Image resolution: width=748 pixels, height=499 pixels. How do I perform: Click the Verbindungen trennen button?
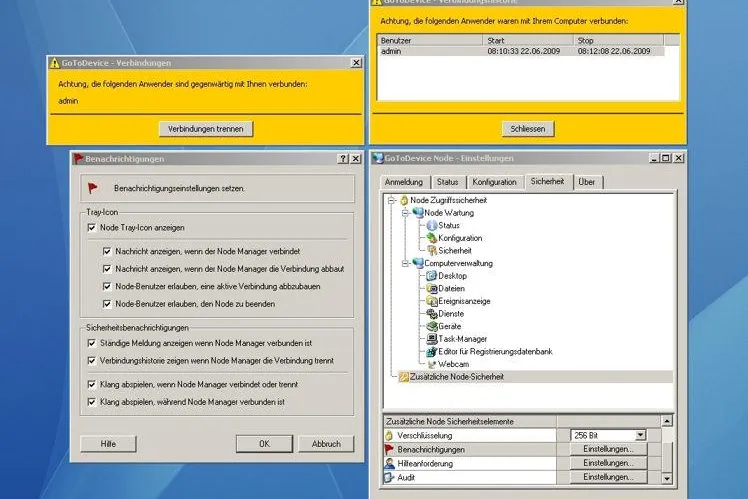[206, 129]
